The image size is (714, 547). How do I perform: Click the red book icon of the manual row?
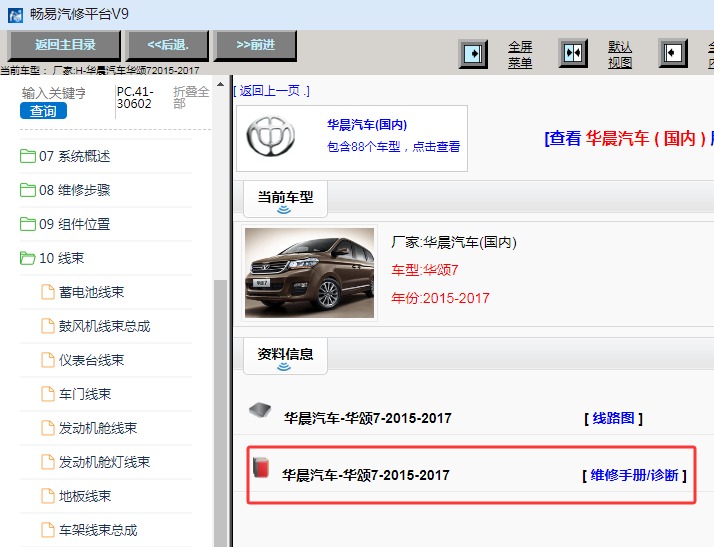click(261, 467)
